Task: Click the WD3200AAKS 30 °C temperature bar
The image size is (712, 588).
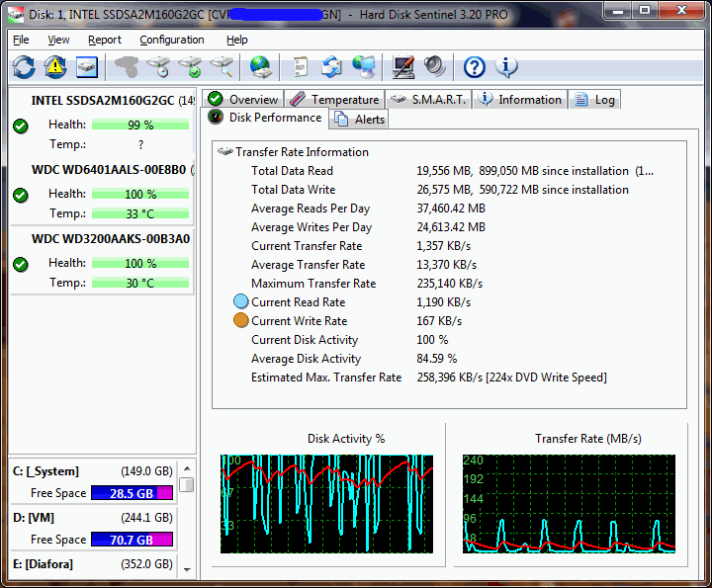Action: click(x=140, y=283)
